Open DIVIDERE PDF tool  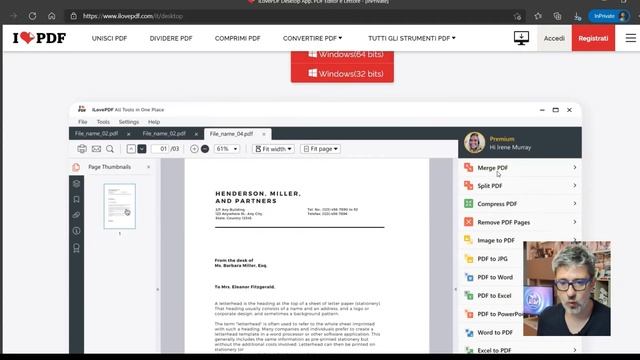[171, 38]
